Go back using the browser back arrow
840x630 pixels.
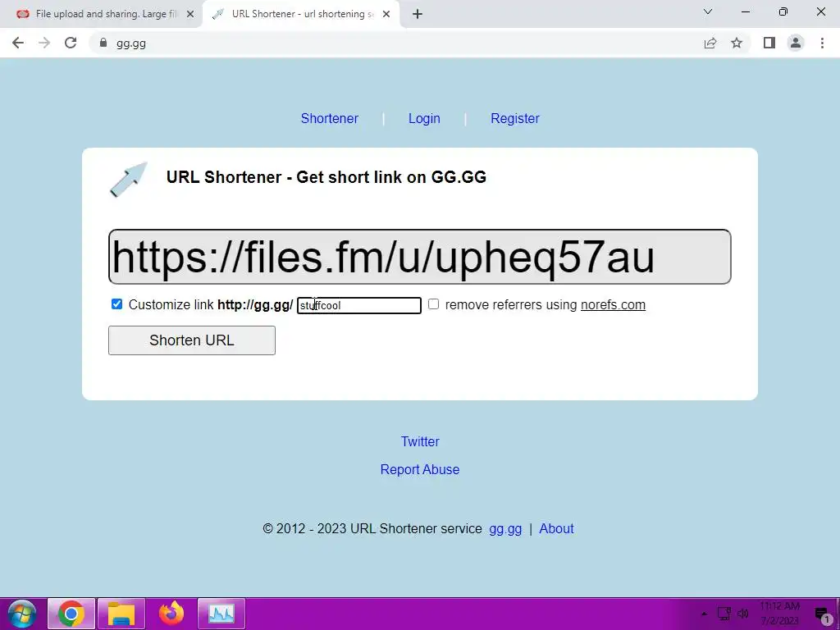click(18, 43)
